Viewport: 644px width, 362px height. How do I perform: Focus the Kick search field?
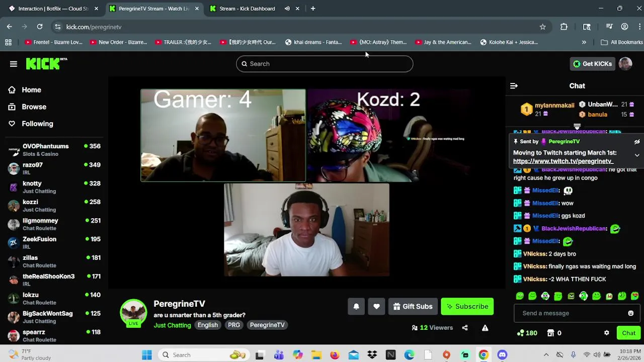click(325, 64)
